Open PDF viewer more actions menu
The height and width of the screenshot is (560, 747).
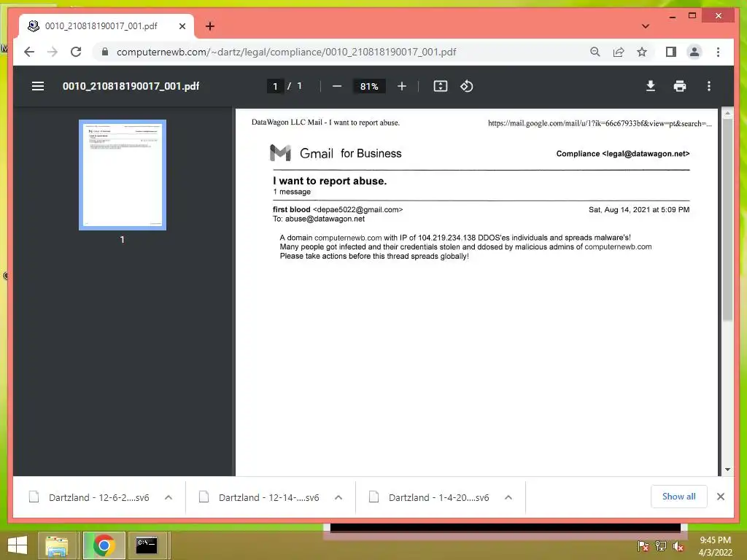point(709,86)
